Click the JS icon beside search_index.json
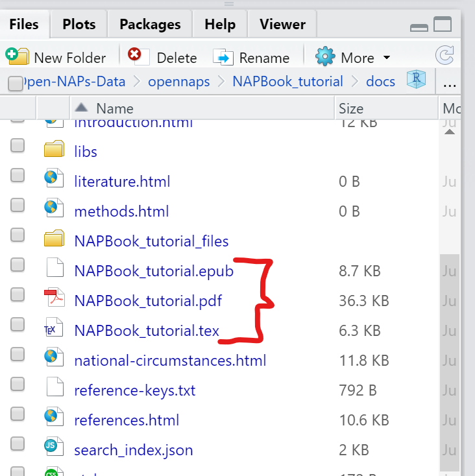The image size is (475, 476). (54, 449)
